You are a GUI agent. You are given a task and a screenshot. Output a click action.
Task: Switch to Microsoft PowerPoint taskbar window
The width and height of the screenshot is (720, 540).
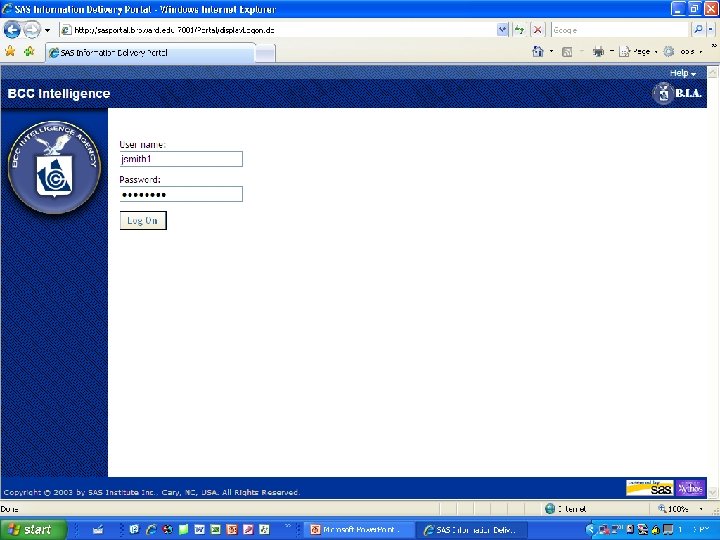pos(359,530)
